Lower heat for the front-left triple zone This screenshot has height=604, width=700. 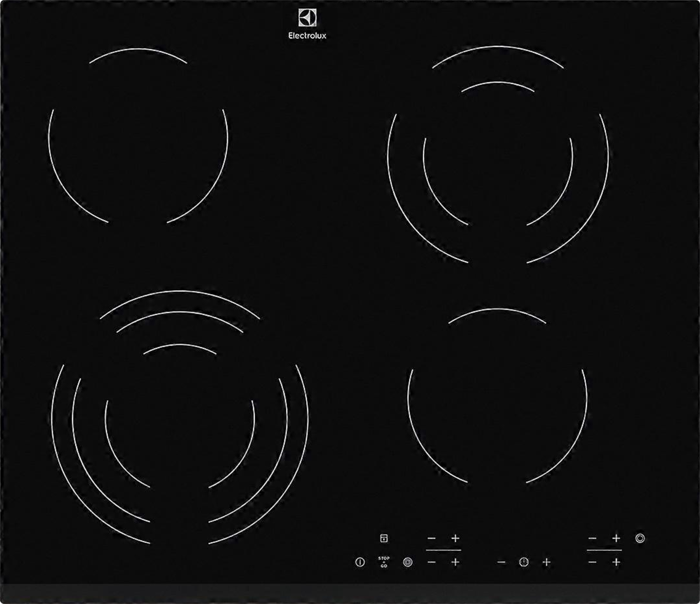pyautogui.click(x=432, y=562)
